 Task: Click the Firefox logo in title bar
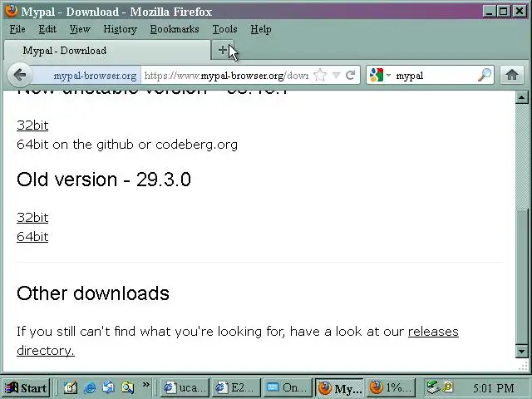coord(11,11)
